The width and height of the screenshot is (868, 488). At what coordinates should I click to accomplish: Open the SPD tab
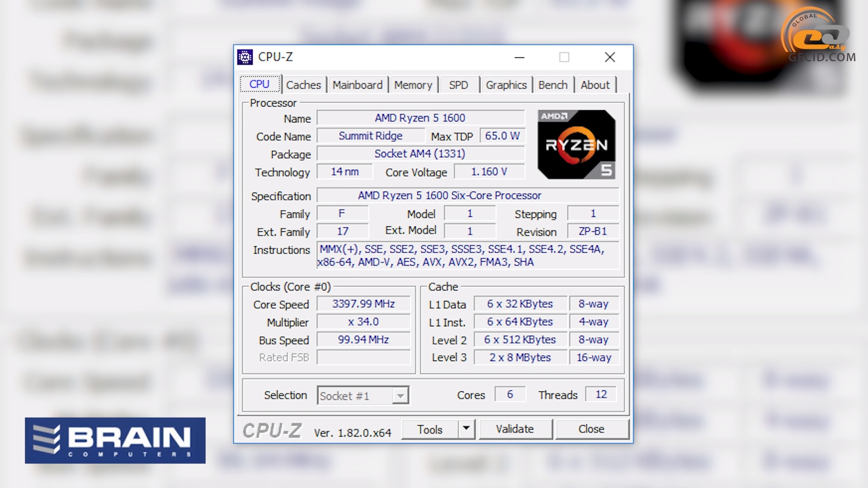[458, 85]
